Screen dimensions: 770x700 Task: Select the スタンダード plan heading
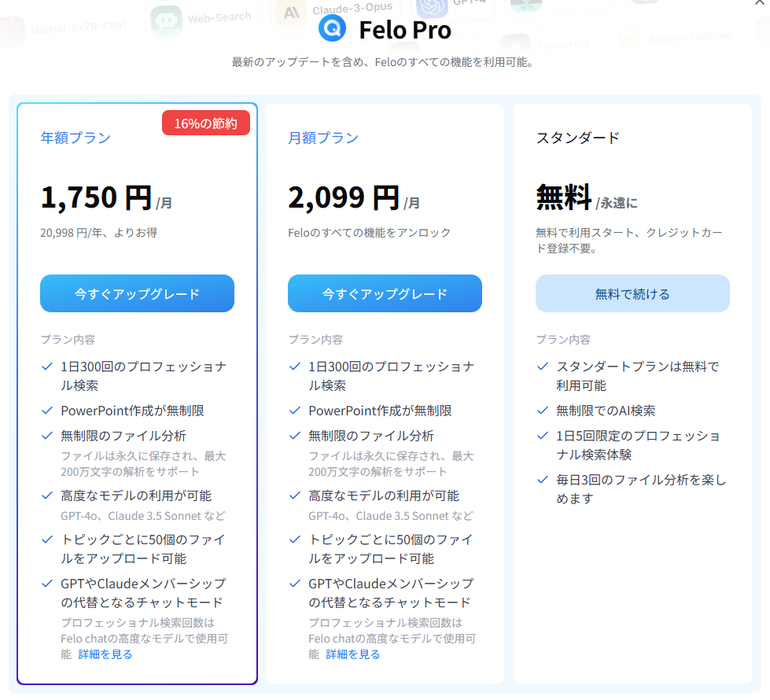point(578,138)
